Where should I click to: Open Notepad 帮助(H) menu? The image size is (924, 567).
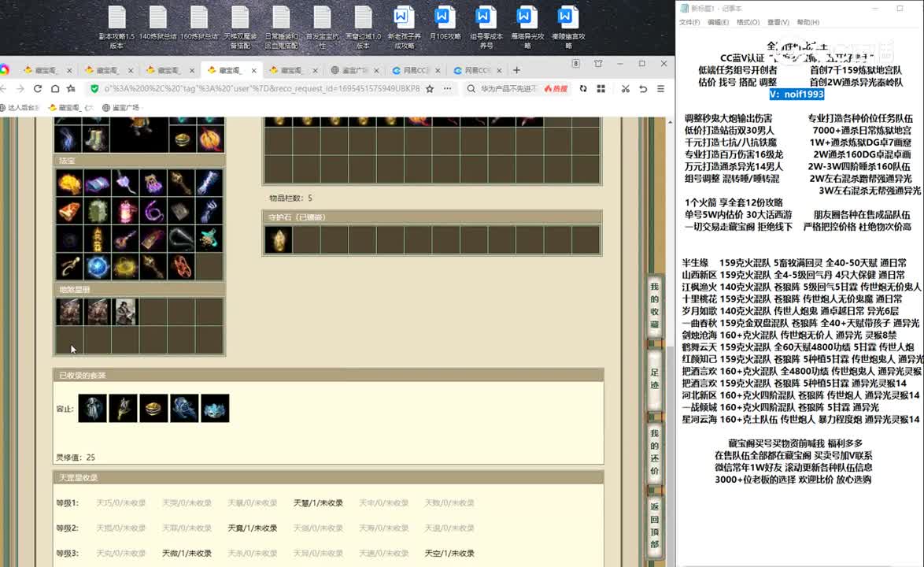(808, 22)
